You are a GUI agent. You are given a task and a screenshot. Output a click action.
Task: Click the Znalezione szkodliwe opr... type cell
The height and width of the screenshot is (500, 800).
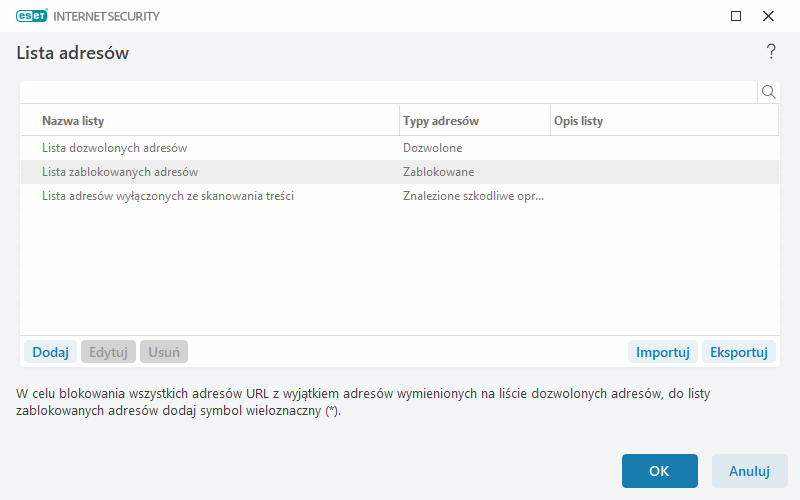(474, 196)
